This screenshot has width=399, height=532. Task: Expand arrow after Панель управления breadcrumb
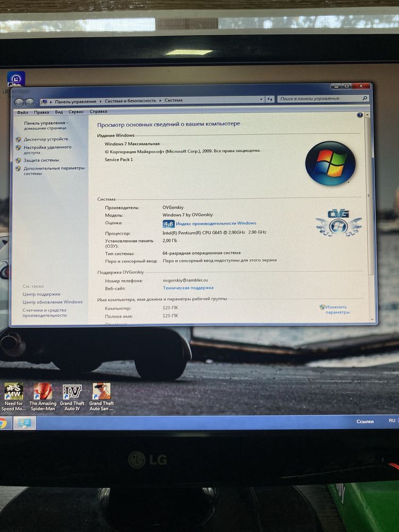(x=101, y=101)
